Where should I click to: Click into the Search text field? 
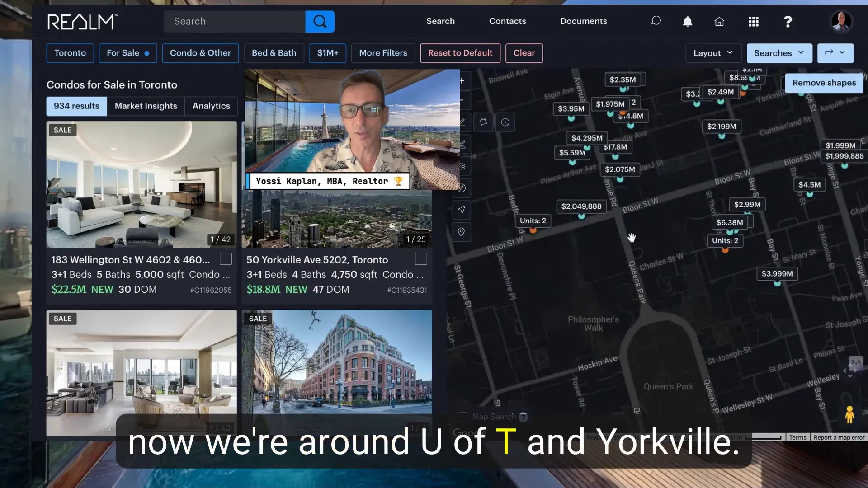point(235,21)
